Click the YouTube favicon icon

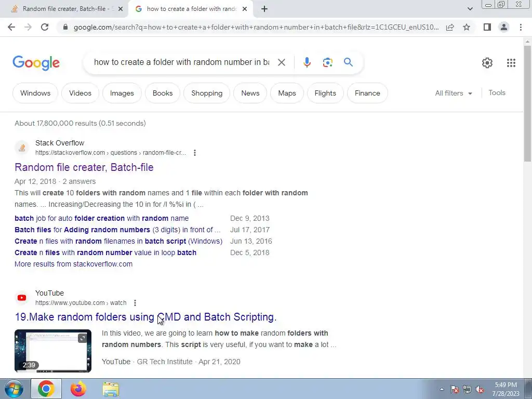pyautogui.click(x=22, y=298)
